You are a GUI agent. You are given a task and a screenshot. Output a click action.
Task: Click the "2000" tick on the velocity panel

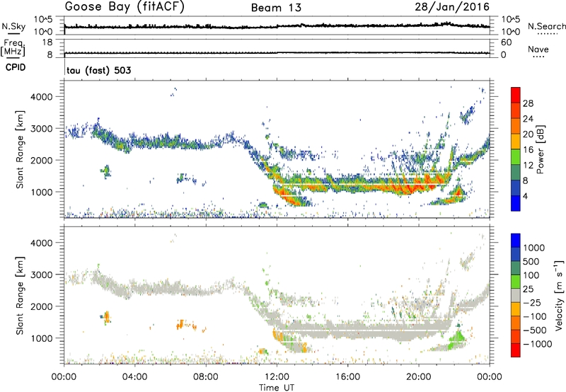41,306
